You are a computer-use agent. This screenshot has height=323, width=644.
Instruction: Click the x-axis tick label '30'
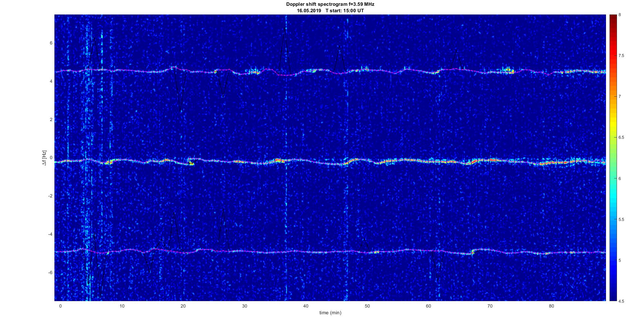(244, 306)
